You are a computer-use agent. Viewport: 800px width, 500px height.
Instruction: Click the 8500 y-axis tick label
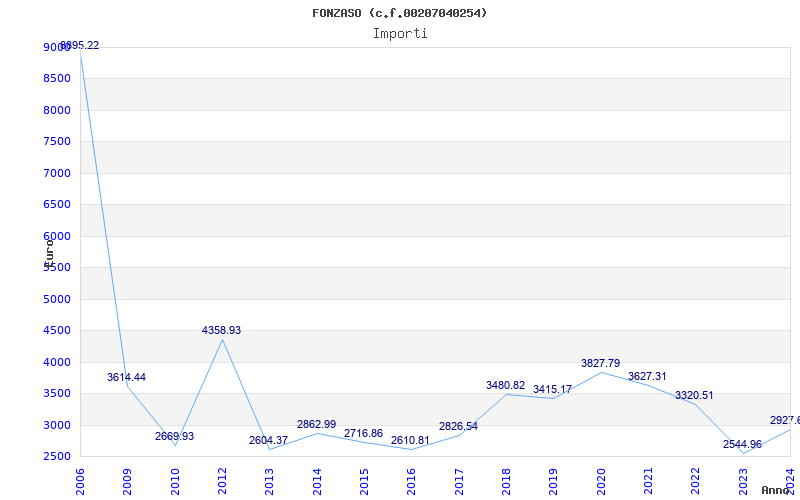pos(57,79)
